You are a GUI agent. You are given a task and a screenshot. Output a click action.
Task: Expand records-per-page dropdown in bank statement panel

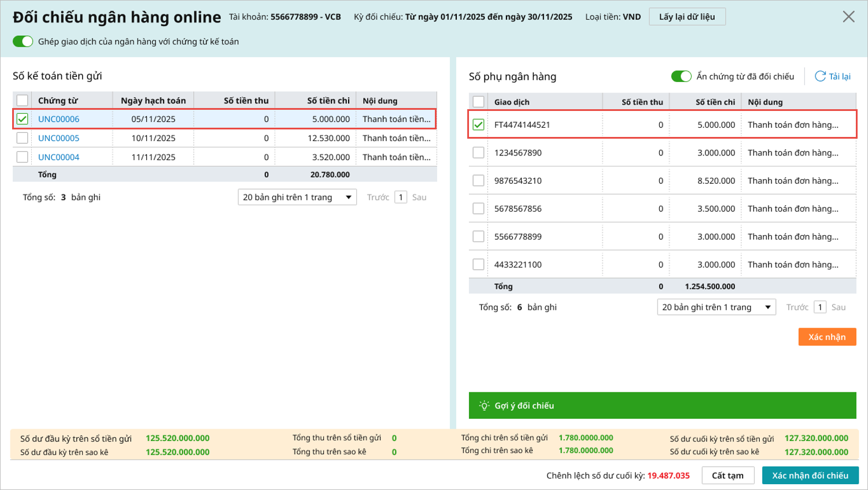(716, 307)
